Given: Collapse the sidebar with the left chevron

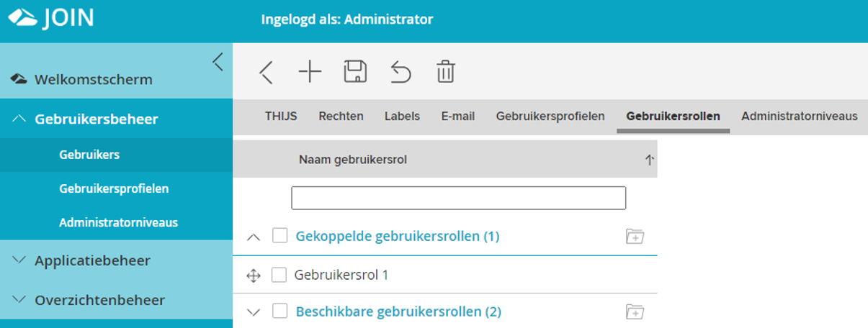Looking at the screenshot, I should 218,62.
